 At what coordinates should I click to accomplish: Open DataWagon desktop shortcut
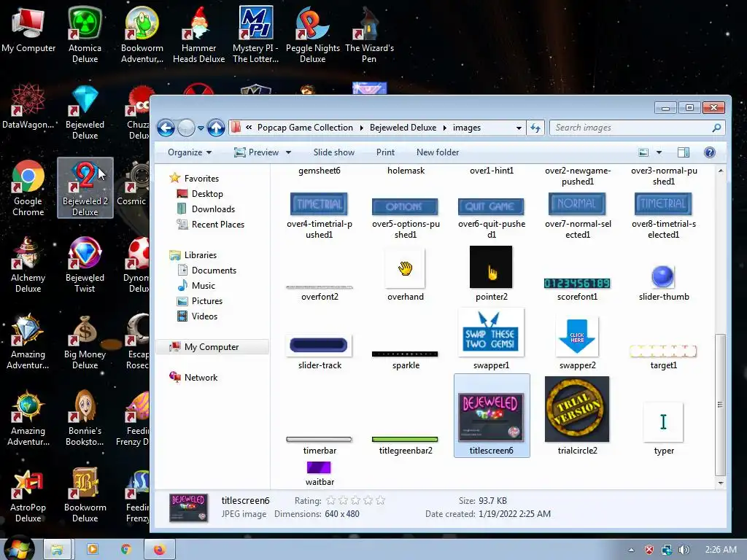[28, 106]
